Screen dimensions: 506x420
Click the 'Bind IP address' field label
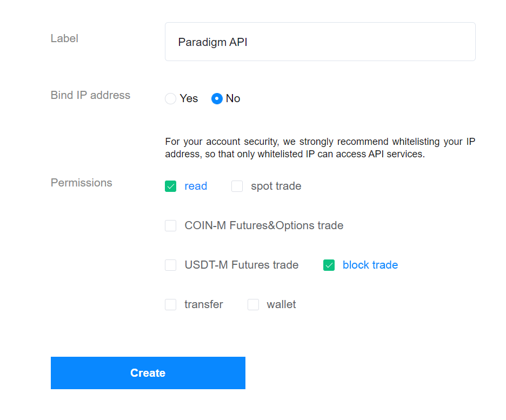[90, 95]
